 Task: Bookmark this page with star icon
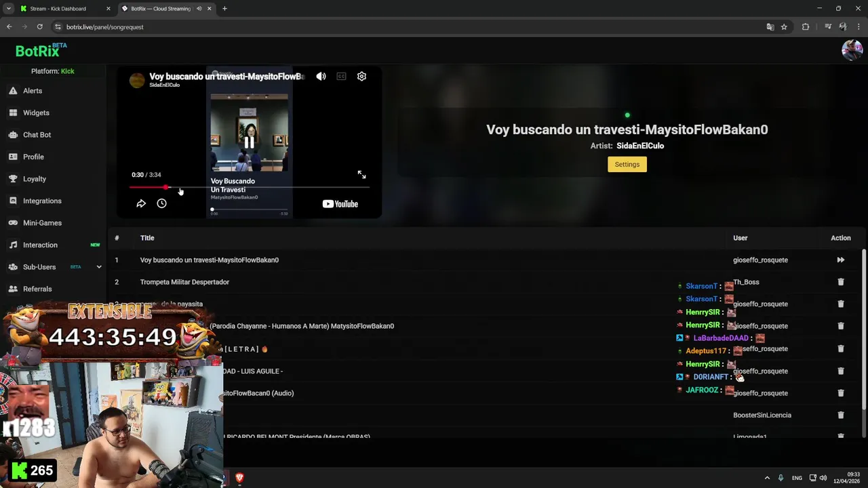click(784, 27)
